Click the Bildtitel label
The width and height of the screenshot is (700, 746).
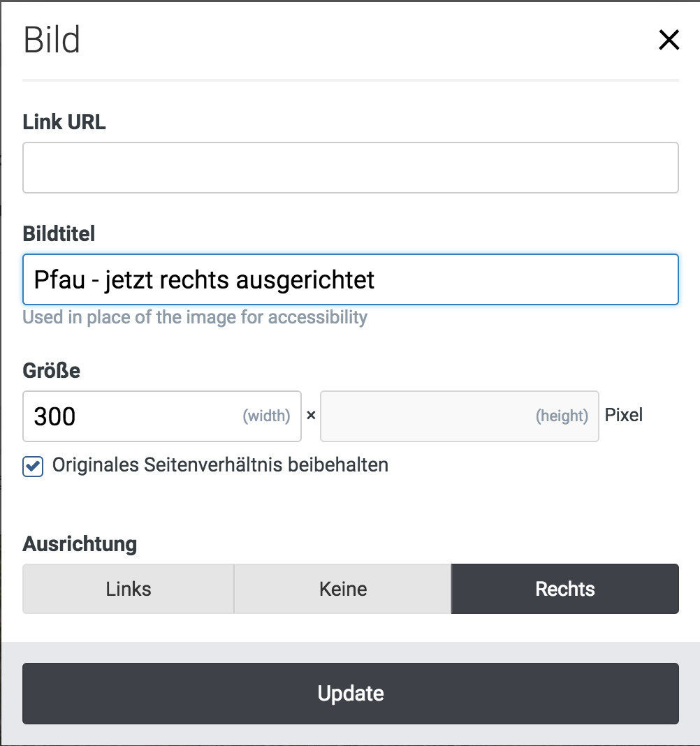click(59, 233)
